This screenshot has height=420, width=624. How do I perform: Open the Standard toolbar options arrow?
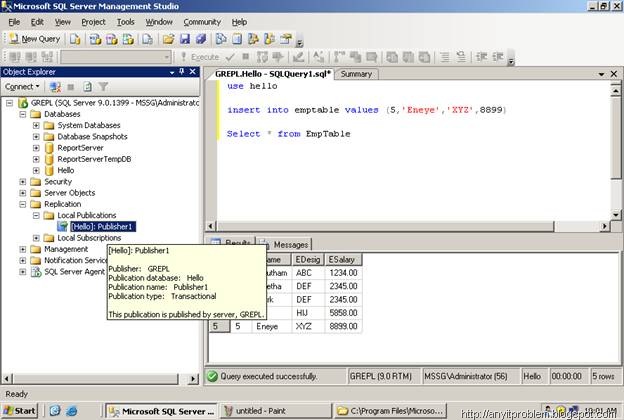click(x=300, y=39)
